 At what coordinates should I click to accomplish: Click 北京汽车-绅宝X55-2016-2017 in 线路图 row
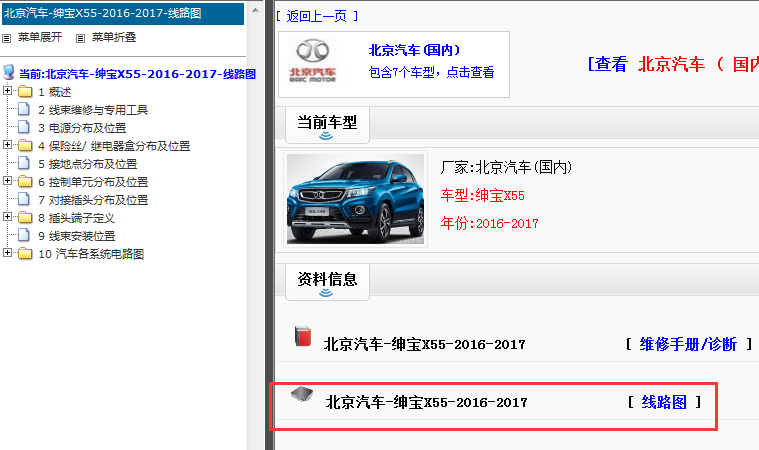tap(426, 402)
